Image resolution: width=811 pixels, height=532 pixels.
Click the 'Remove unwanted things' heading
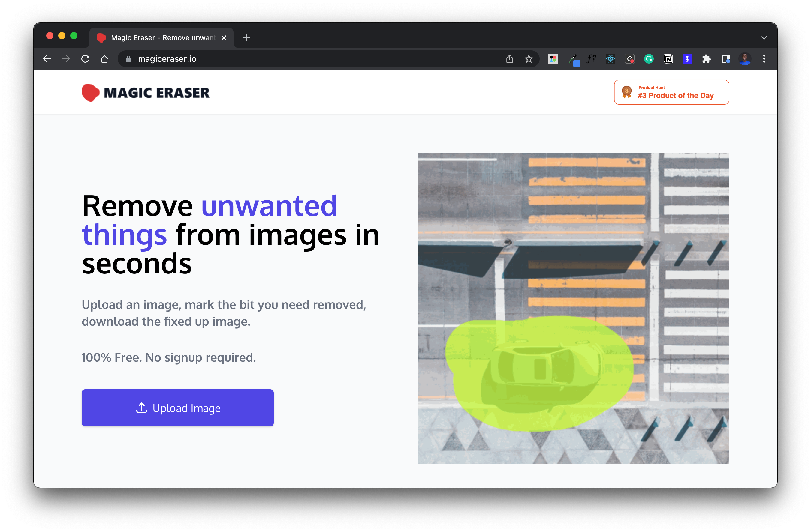click(230, 235)
